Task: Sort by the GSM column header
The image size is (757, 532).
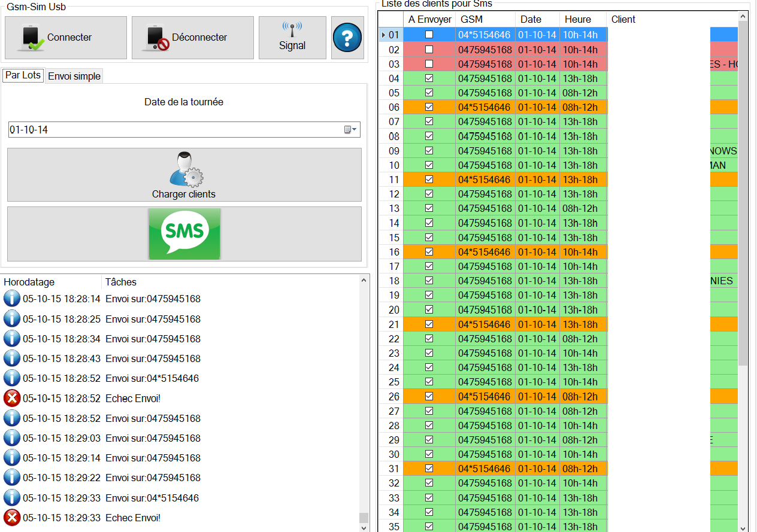Action: click(x=472, y=20)
